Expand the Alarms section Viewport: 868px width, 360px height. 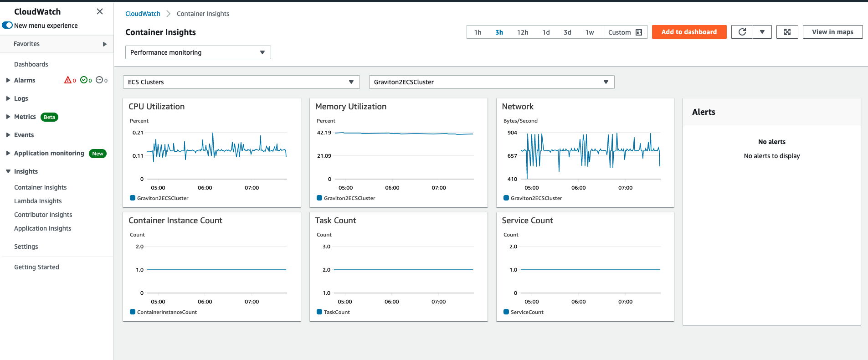(8, 80)
